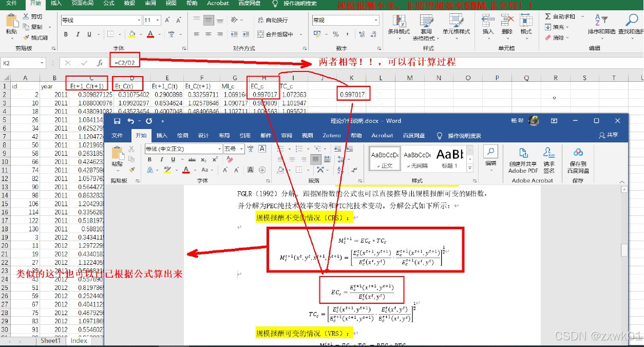
Task: Click Word's vertical scrollbar thumb
Action: pos(624,250)
